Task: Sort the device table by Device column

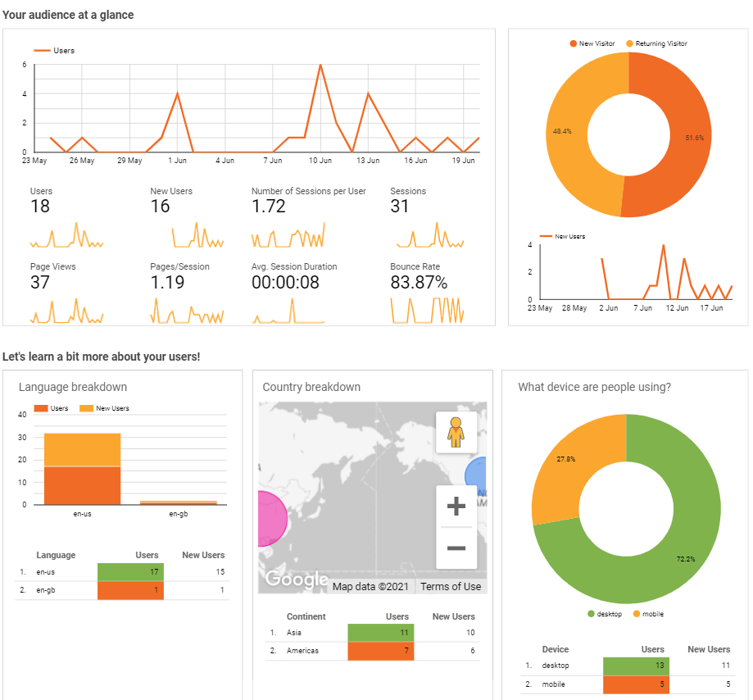Action: click(555, 649)
